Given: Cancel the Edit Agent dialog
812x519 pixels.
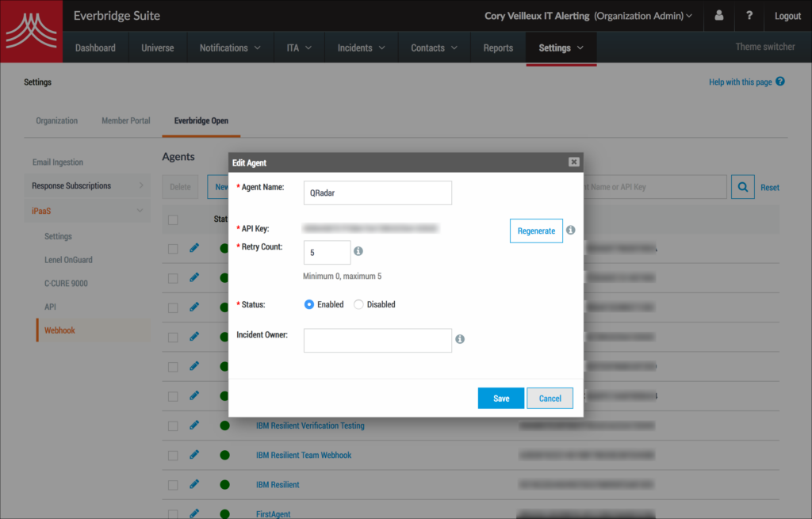Looking at the screenshot, I should click(x=550, y=398).
